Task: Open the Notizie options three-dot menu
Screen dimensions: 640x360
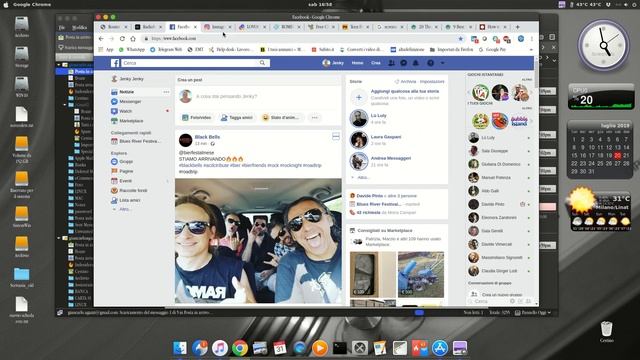Action: [x=166, y=92]
